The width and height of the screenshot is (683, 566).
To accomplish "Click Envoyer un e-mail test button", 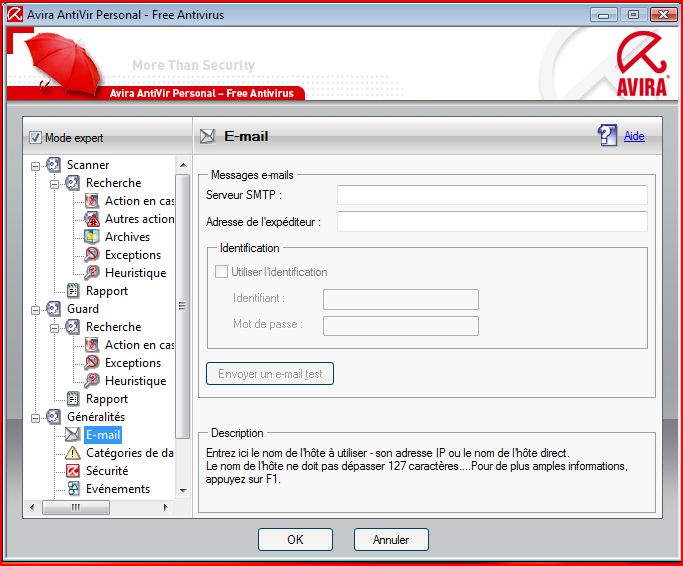I will [x=270, y=373].
